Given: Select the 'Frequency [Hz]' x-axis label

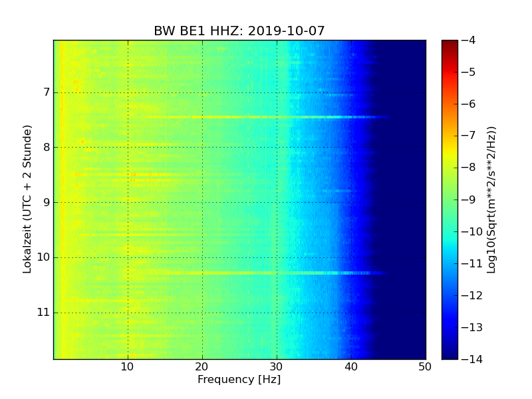Looking at the screenshot, I should point(239,379).
